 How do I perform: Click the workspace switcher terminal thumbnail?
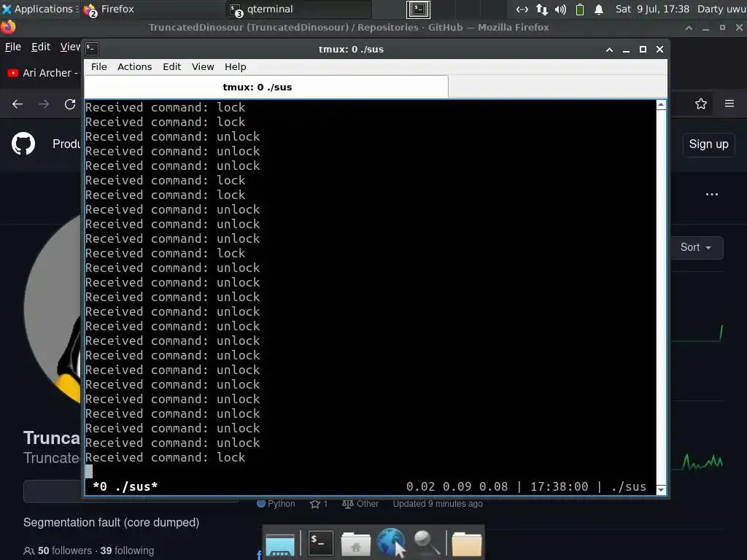(418, 9)
